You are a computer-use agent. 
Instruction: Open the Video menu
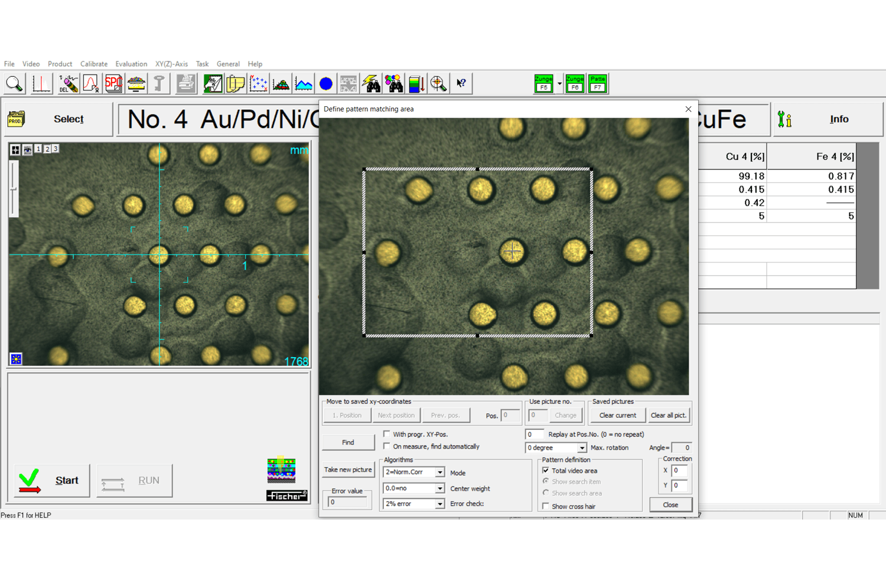tap(31, 64)
